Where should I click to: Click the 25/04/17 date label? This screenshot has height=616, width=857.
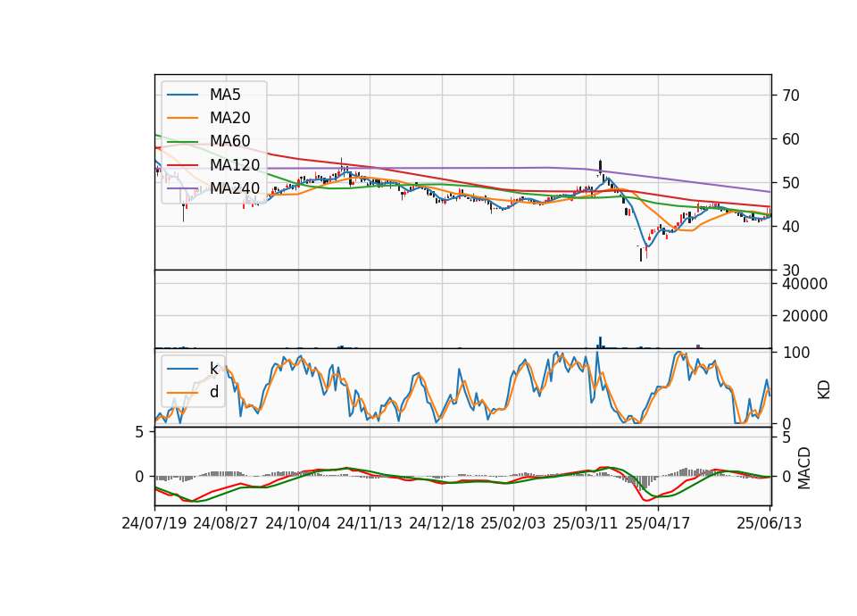(658, 523)
